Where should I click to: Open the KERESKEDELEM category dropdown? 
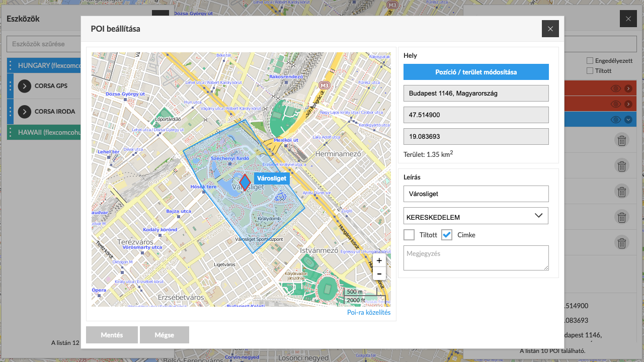476,216
